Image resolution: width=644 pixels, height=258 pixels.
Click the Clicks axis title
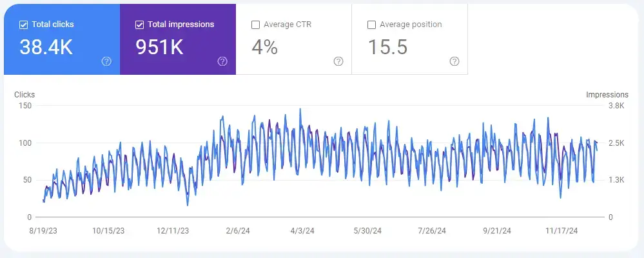24,94
